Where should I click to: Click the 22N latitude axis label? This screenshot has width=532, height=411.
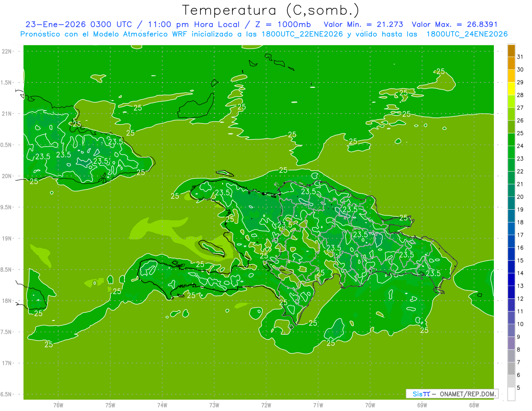(x=7, y=51)
